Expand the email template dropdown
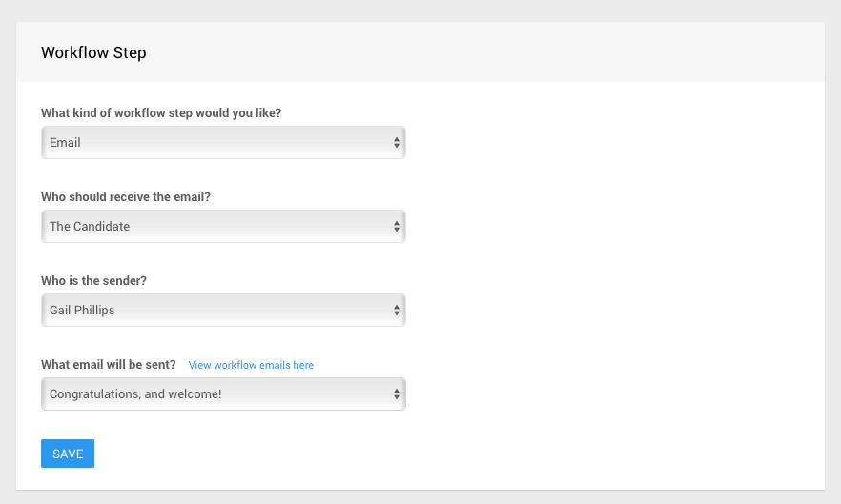This screenshot has height=504, width=841. click(223, 394)
